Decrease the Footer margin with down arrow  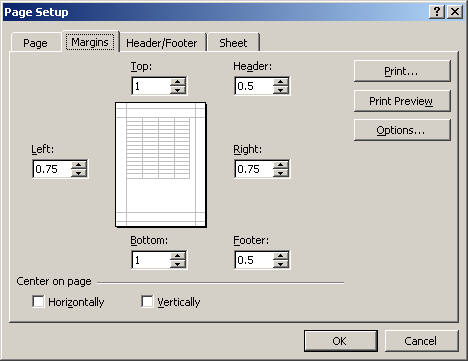coord(281,264)
